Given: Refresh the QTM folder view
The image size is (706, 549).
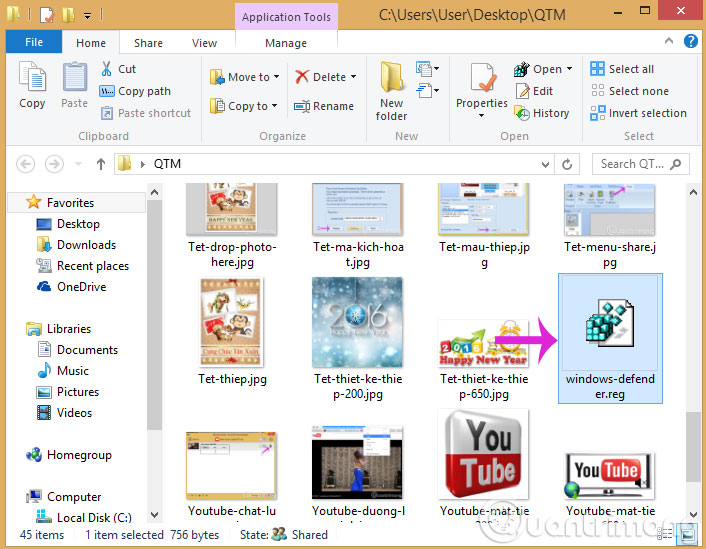Looking at the screenshot, I should (x=568, y=164).
